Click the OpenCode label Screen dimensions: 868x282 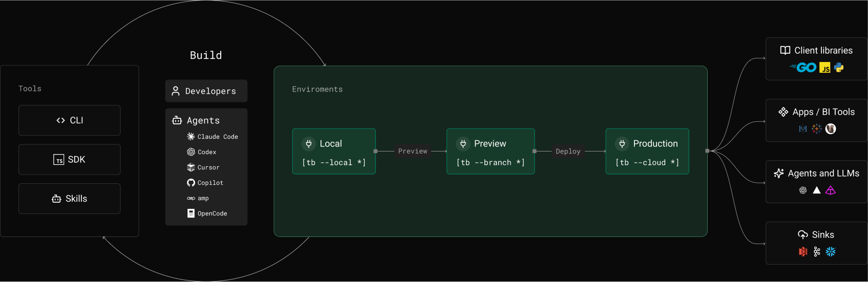tap(213, 213)
